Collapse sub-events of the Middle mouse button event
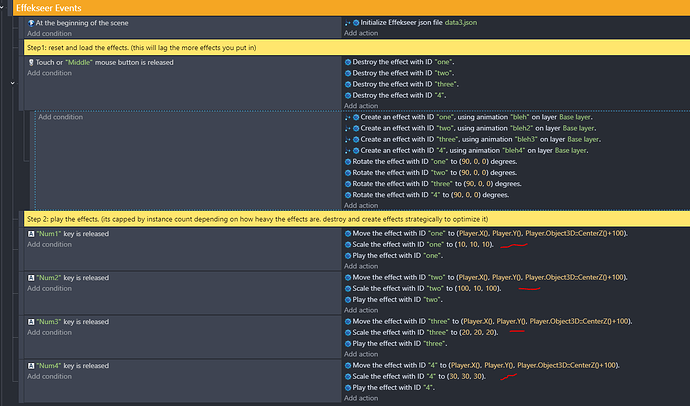 pyautogui.click(x=13, y=83)
